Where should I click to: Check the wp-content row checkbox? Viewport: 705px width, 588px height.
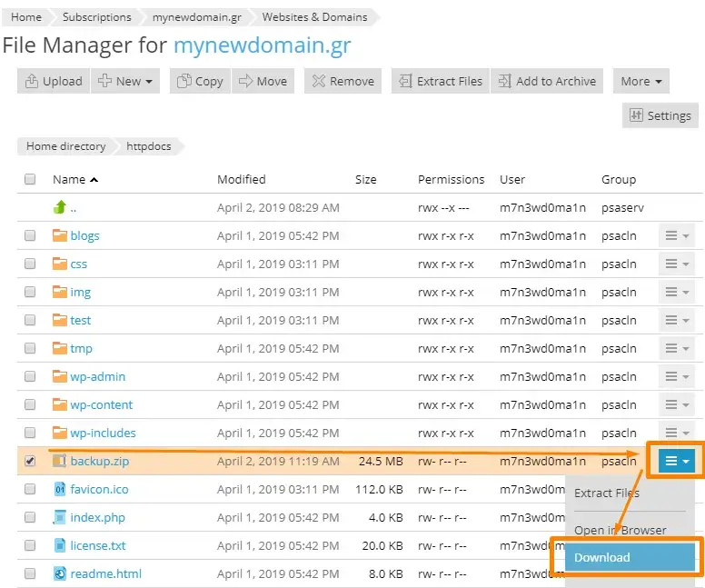point(30,404)
